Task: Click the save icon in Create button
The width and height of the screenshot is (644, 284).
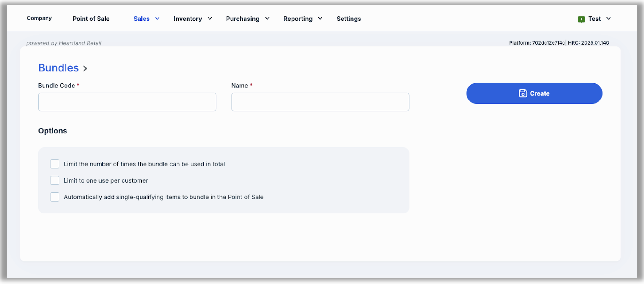Action: point(523,93)
